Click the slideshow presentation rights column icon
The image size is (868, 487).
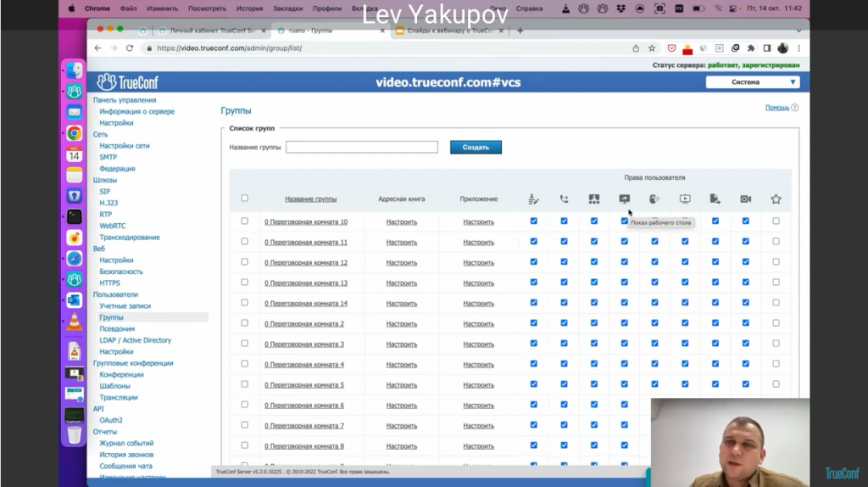pyautogui.click(x=685, y=199)
